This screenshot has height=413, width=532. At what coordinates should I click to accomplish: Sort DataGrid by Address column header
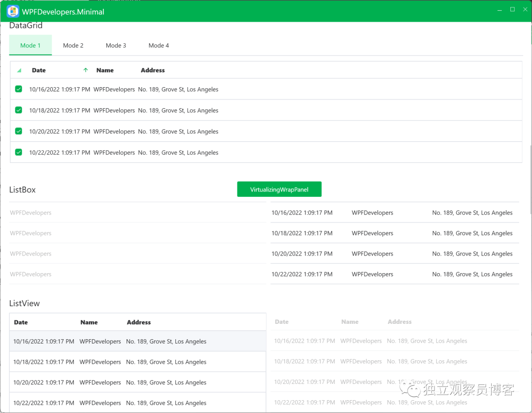pyautogui.click(x=153, y=70)
